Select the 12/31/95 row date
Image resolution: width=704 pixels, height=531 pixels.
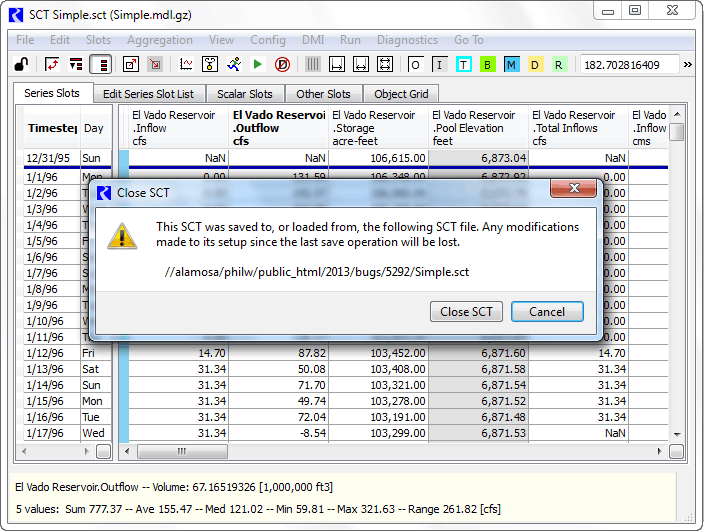coord(52,158)
